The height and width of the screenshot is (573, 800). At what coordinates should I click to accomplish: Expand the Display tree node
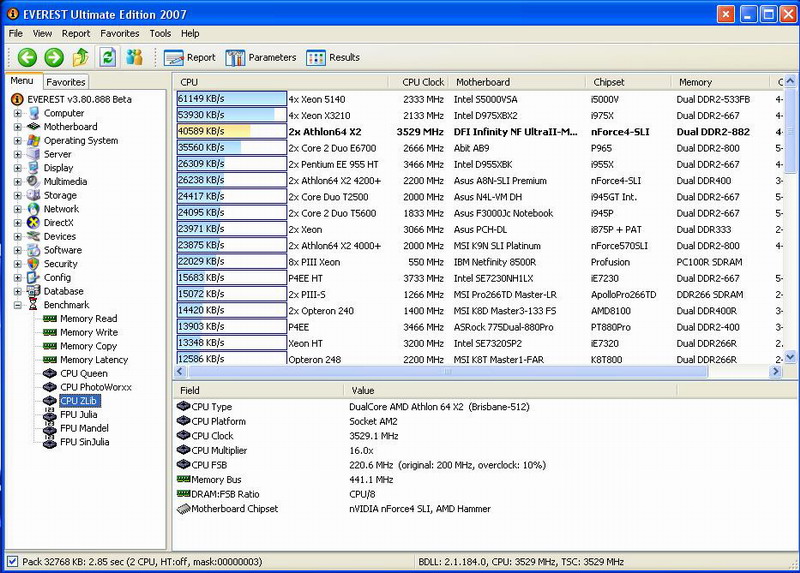click(18, 168)
